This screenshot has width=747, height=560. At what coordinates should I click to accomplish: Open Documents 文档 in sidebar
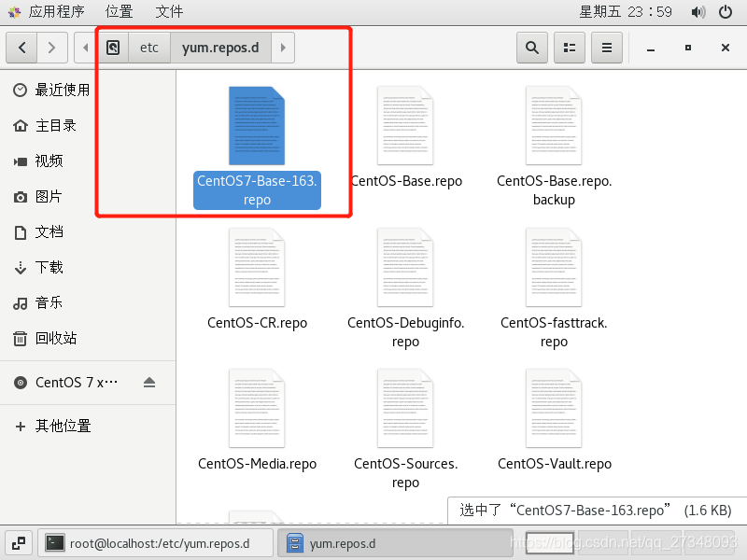(88, 232)
